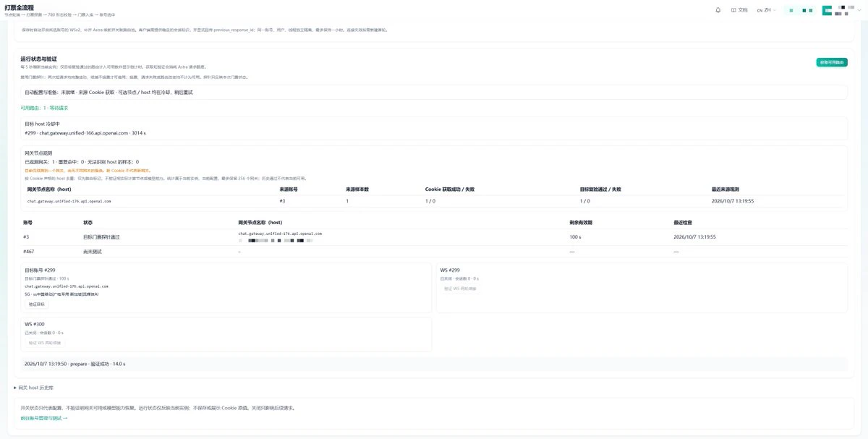
Task: Click the Cookie 获取成功 / 失败 column header
Action: [x=450, y=189]
